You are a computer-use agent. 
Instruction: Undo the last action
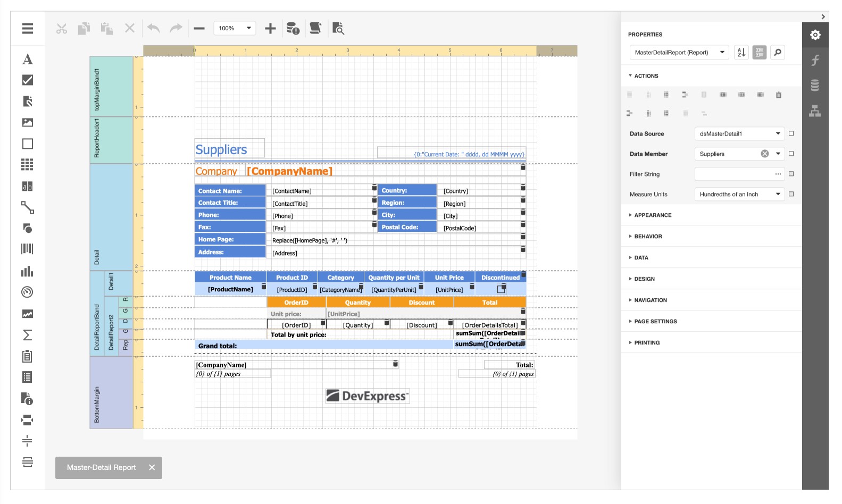coord(154,28)
